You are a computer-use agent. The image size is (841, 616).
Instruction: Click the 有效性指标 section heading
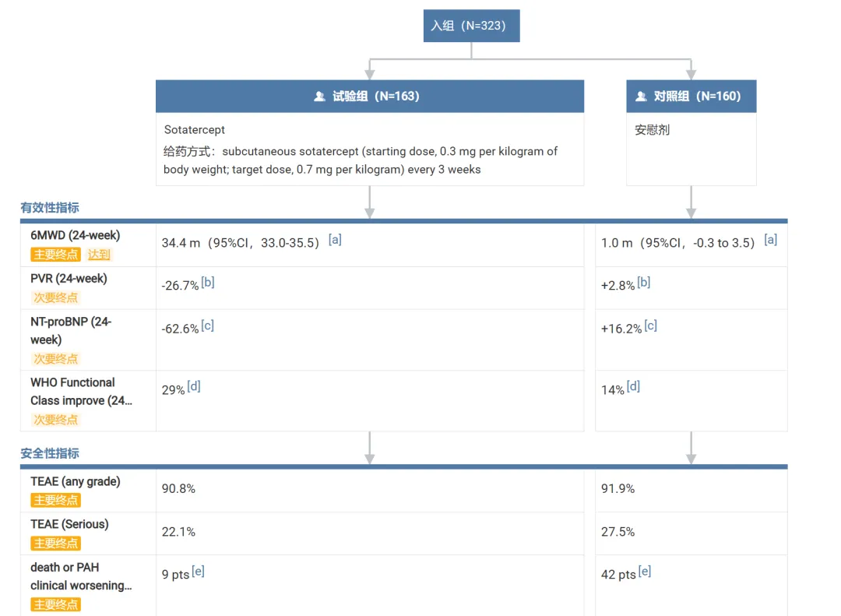pos(50,208)
